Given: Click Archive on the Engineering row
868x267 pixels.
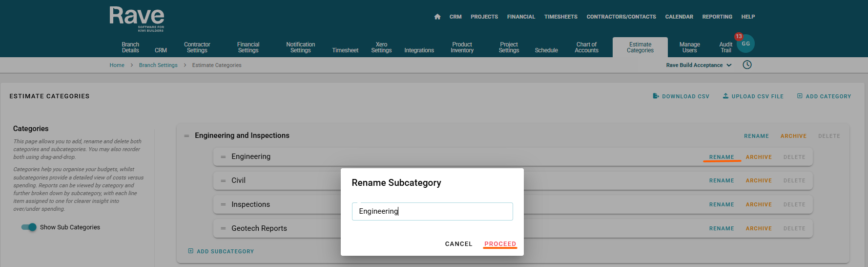Looking at the screenshot, I should coord(759,157).
